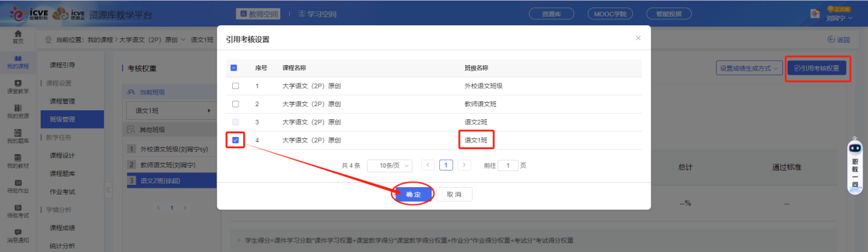Screen dimensions: 868x252
Task: Open the 10条/页 page size dropdown
Action: coord(390,166)
